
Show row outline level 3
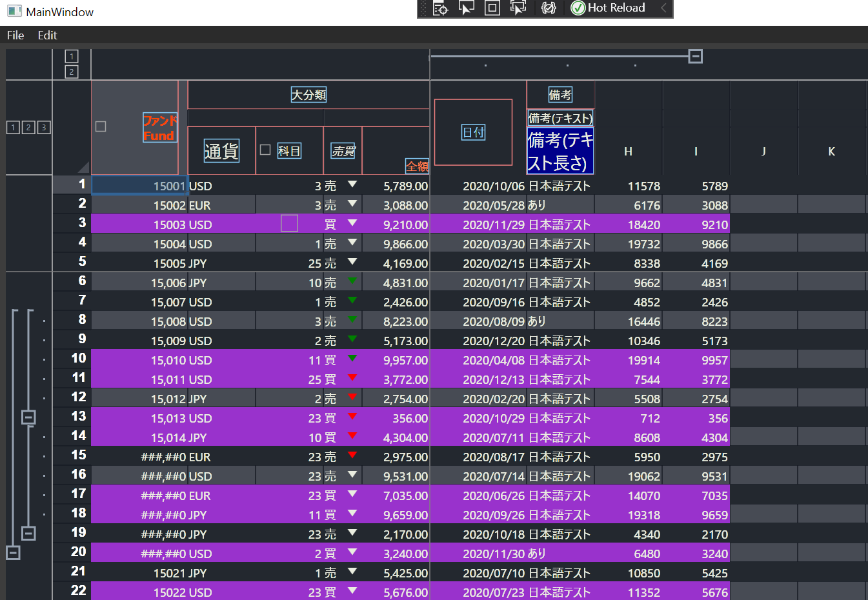(43, 127)
